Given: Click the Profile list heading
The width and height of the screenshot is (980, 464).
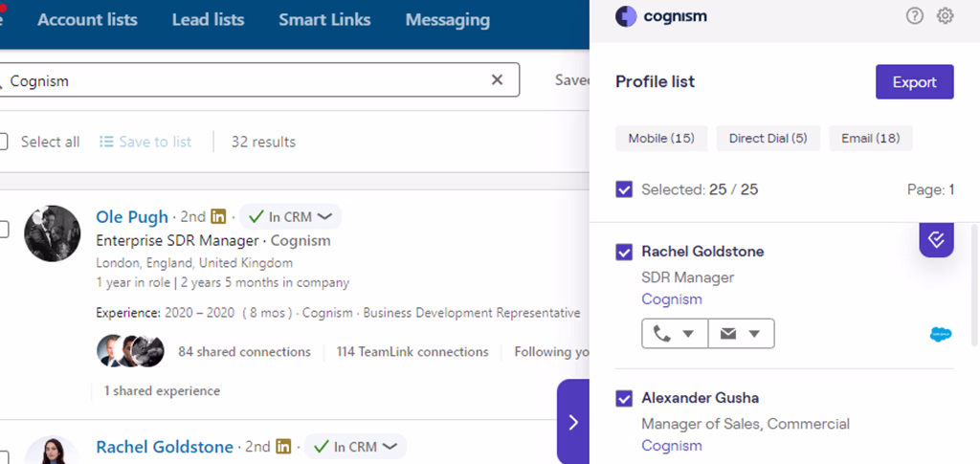Looking at the screenshot, I should tap(655, 82).
